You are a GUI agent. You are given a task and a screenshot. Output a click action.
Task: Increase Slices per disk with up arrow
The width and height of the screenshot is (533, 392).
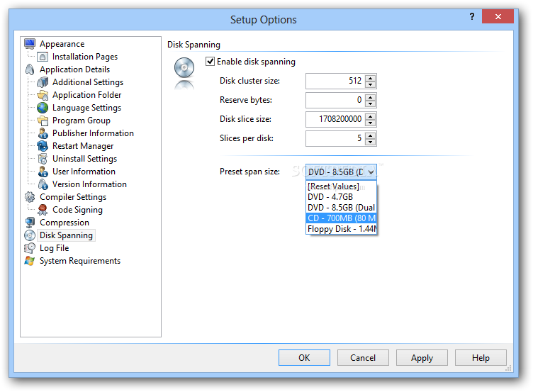coord(370,135)
